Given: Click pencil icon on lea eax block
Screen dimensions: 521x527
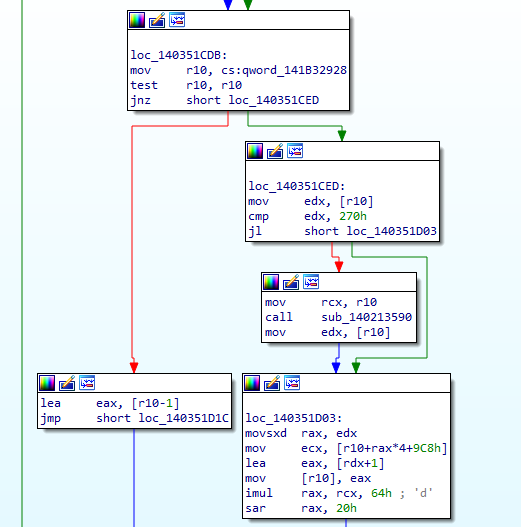Looking at the screenshot, I should coord(67,383).
